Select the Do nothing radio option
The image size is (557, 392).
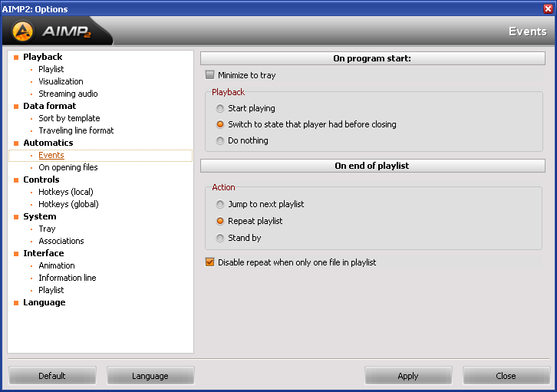coord(220,140)
